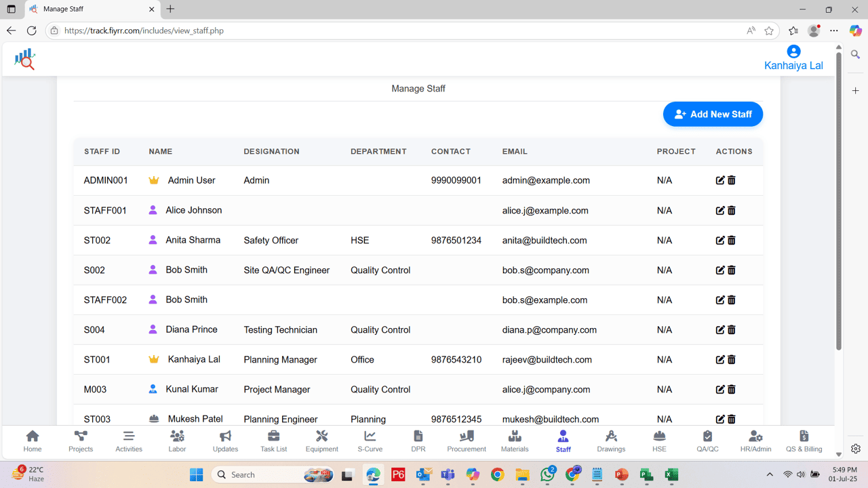
Task: Open the Task List section
Action: coord(273,441)
